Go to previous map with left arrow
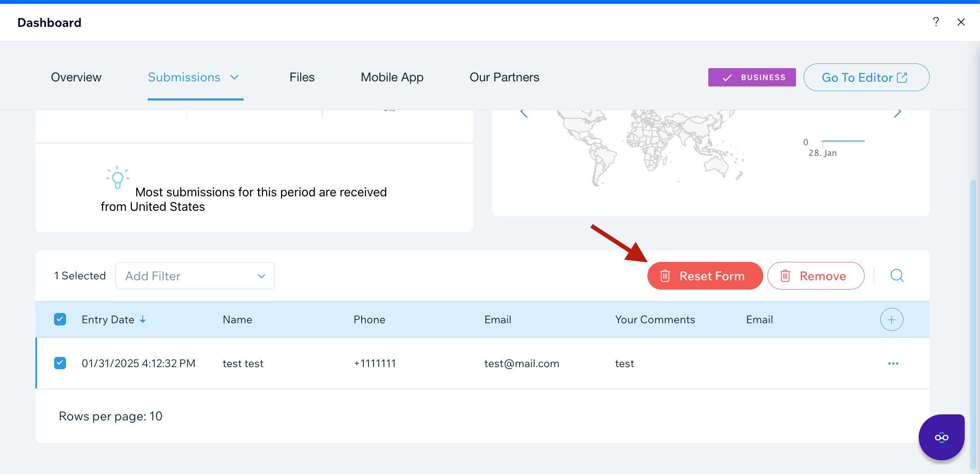Viewport: 980px width, 474px height. tap(524, 113)
